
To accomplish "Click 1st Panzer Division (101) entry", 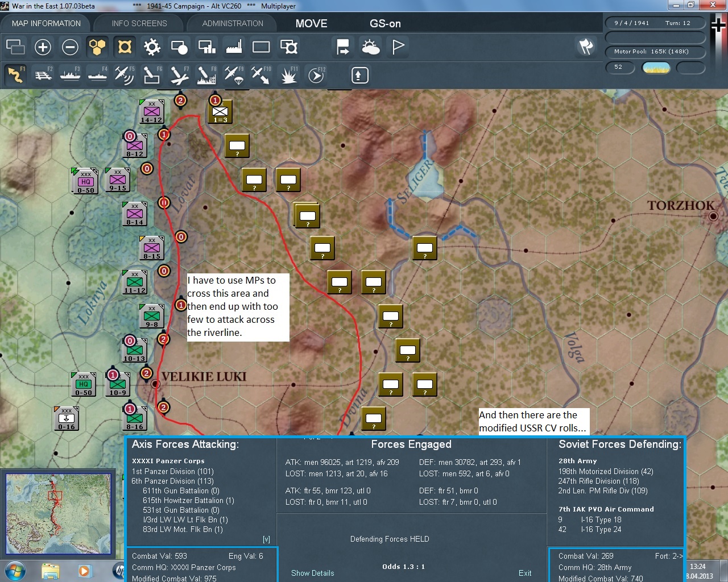I will [173, 471].
